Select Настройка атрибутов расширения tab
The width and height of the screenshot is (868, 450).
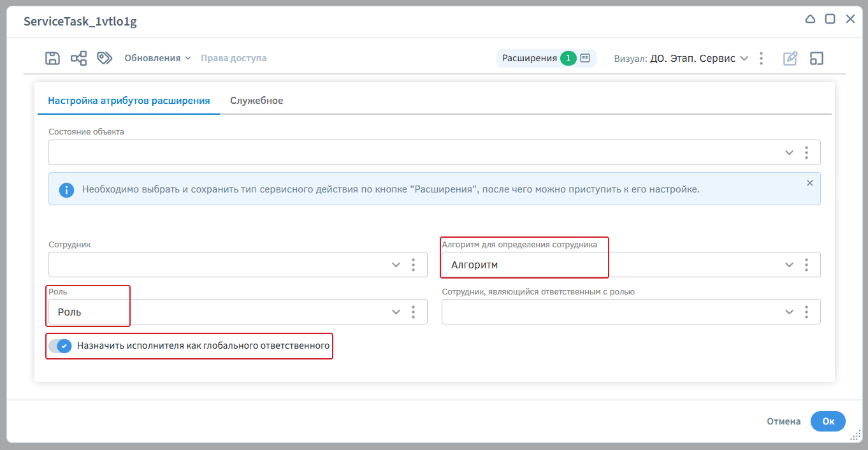coord(129,101)
